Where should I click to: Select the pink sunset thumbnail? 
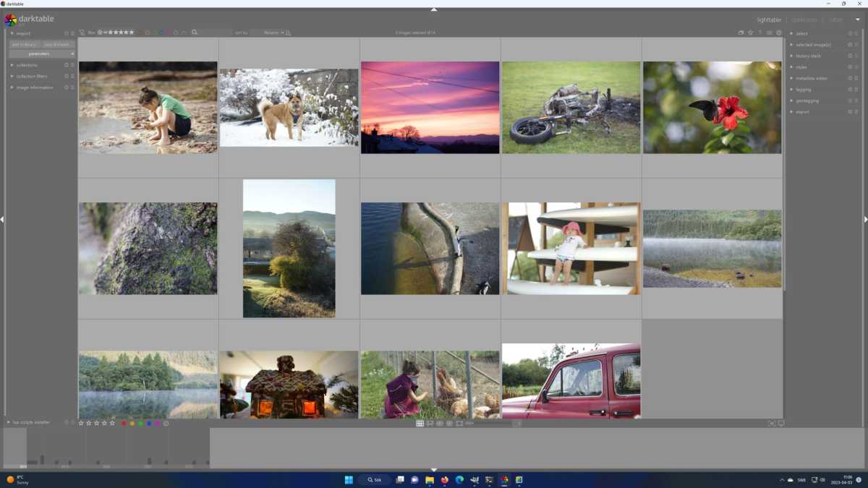tap(430, 108)
